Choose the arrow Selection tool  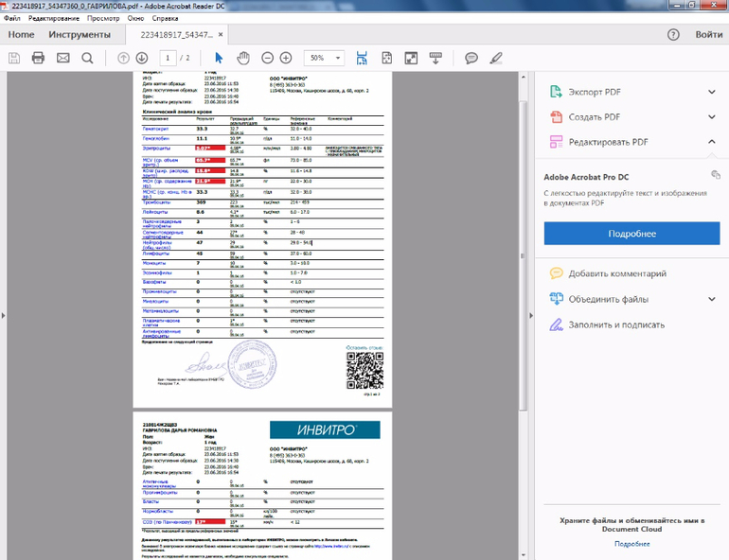click(219, 58)
